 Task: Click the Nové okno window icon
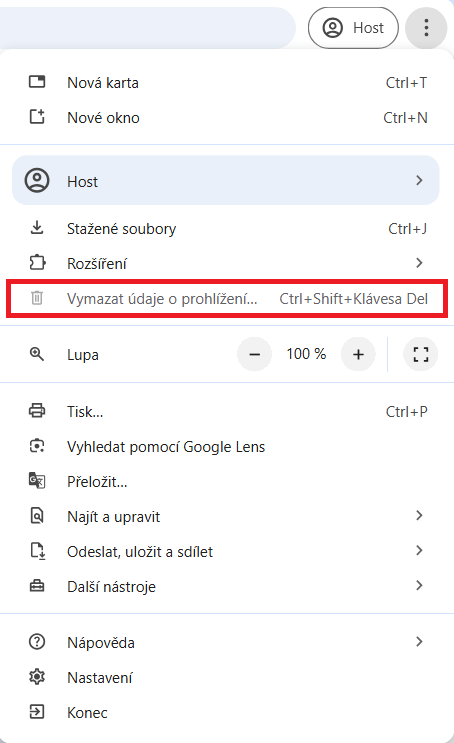pyautogui.click(x=37, y=117)
